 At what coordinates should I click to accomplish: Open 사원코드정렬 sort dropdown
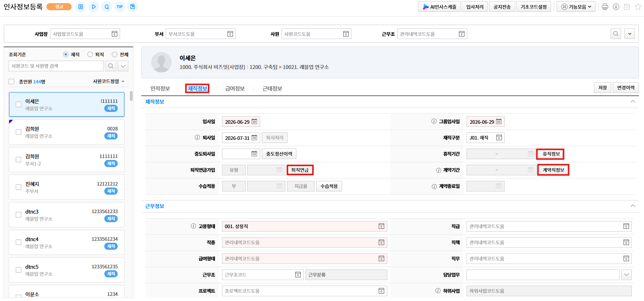[x=109, y=82]
